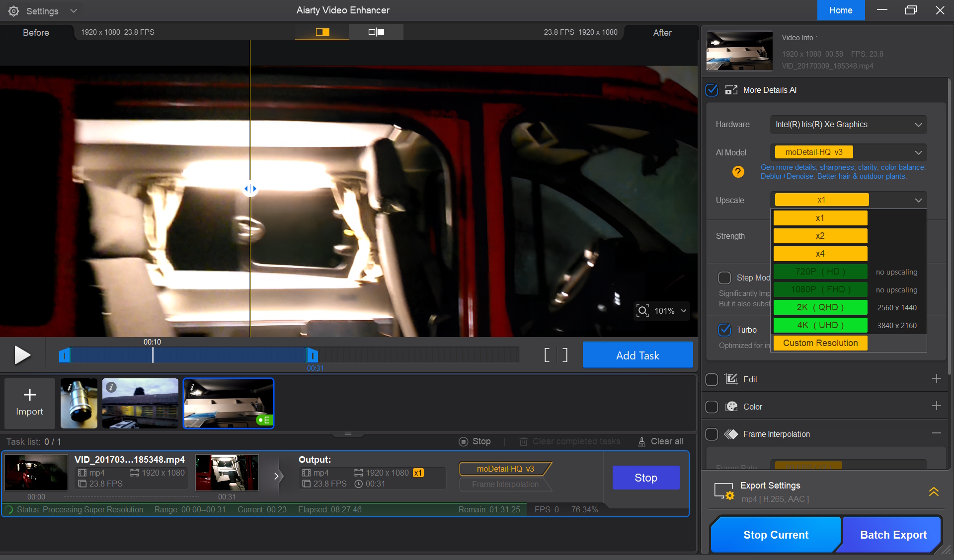Disable the Turbo checkbox
Screen dimensions: 954x560
click(724, 330)
